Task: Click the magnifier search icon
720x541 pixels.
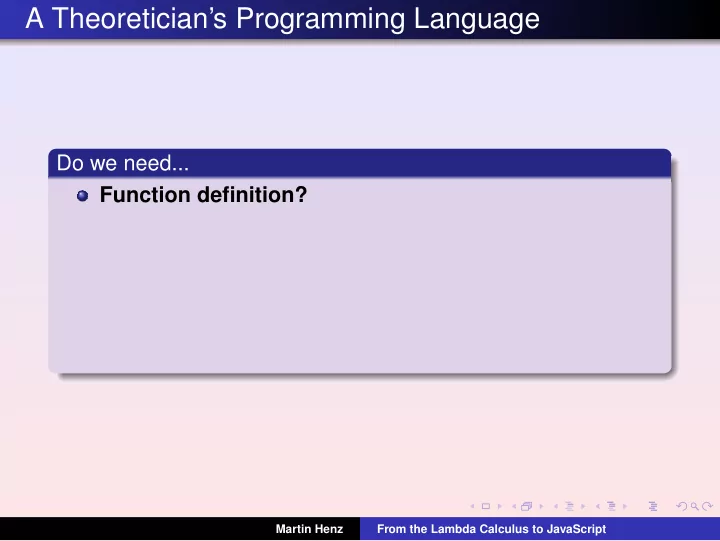Action: [695, 506]
